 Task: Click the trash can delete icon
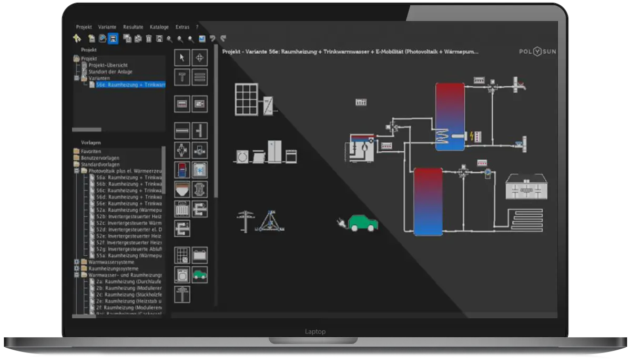point(149,38)
